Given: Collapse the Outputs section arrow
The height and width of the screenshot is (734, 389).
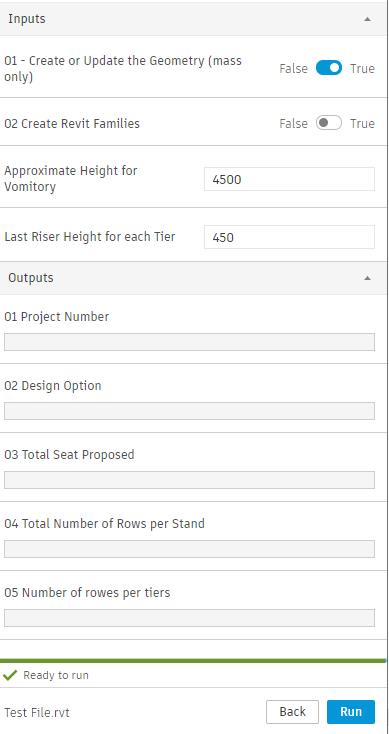Looking at the screenshot, I should coord(367,278).
